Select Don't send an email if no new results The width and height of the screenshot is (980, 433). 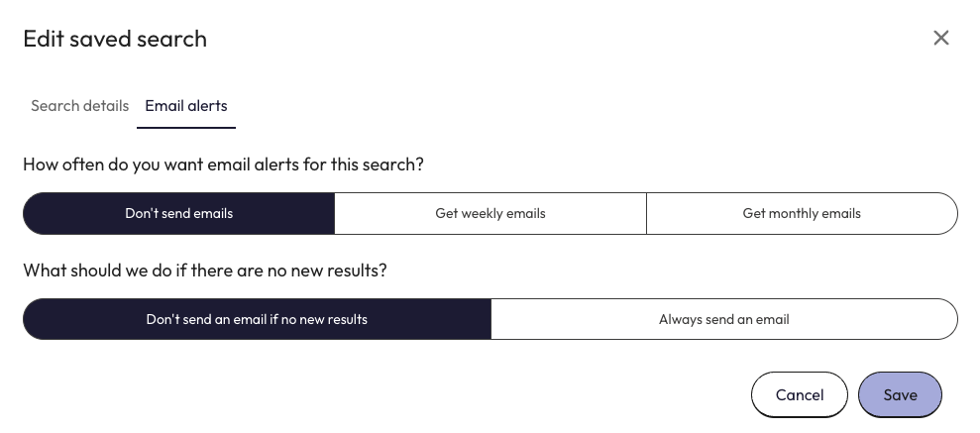coord(257,319)
